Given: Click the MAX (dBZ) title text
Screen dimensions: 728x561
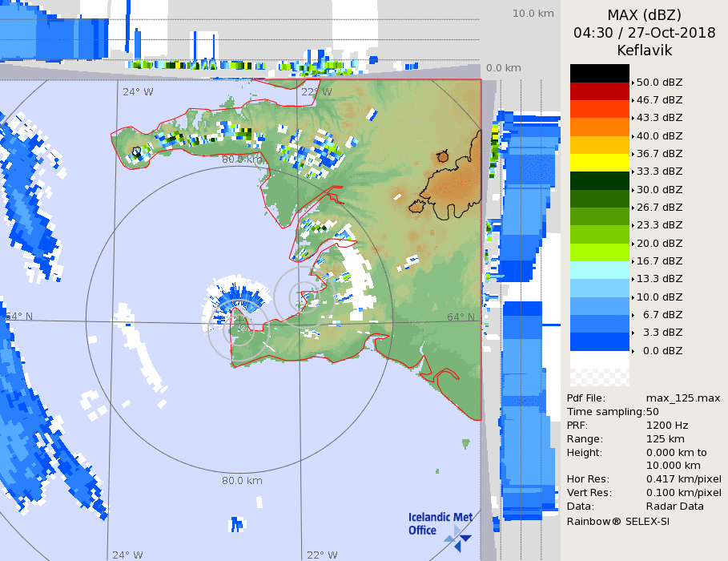Looking at the screenshot, I should coord(644,15).
